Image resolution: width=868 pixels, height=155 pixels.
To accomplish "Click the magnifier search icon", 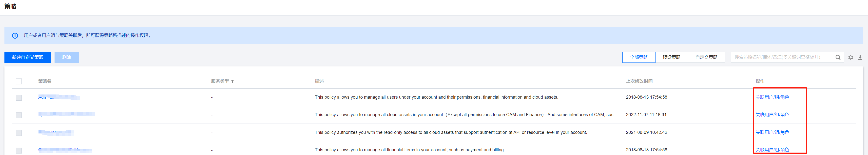I will click(x=838, y=58).
